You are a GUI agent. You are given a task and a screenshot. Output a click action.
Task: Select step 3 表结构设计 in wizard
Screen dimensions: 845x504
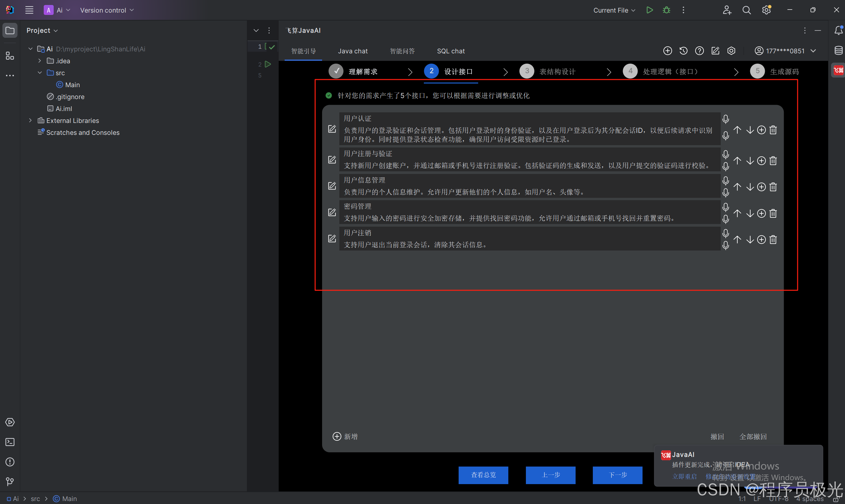527,71
